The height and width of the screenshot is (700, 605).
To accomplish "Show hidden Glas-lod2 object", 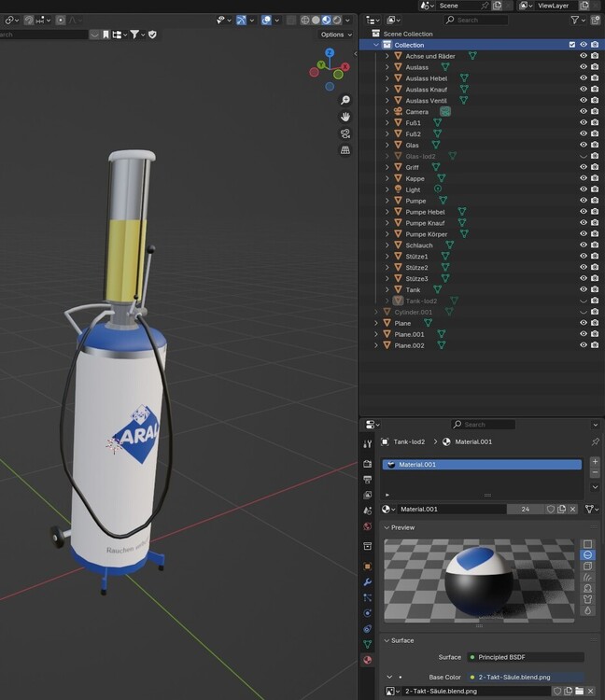I will (584, 156).
